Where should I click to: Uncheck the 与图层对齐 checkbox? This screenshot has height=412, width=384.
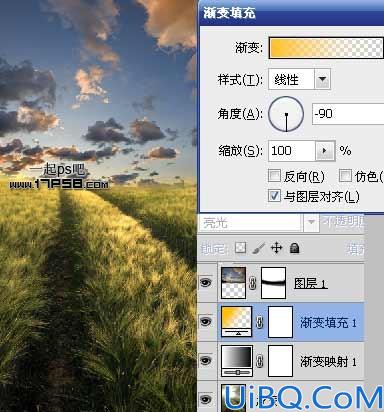tap(274, 195)
